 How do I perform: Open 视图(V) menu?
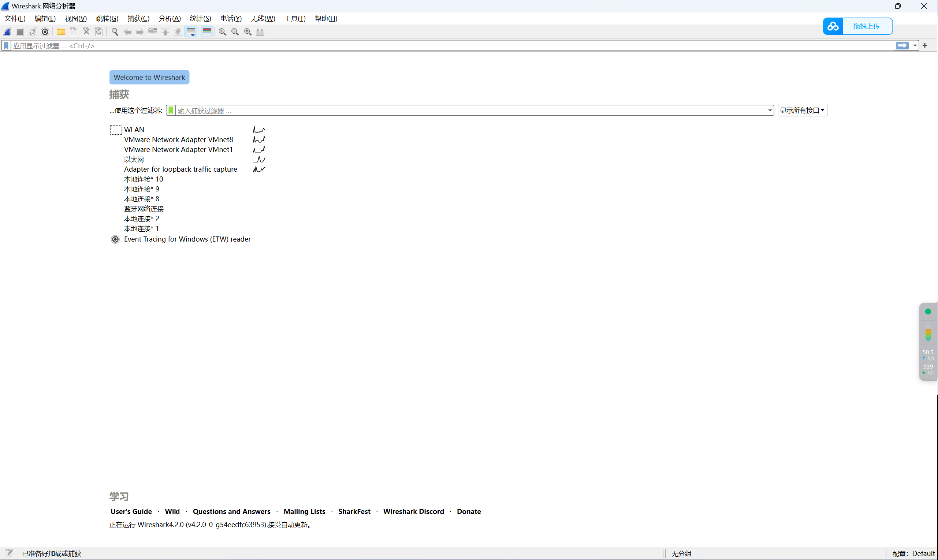click(75, 19)
